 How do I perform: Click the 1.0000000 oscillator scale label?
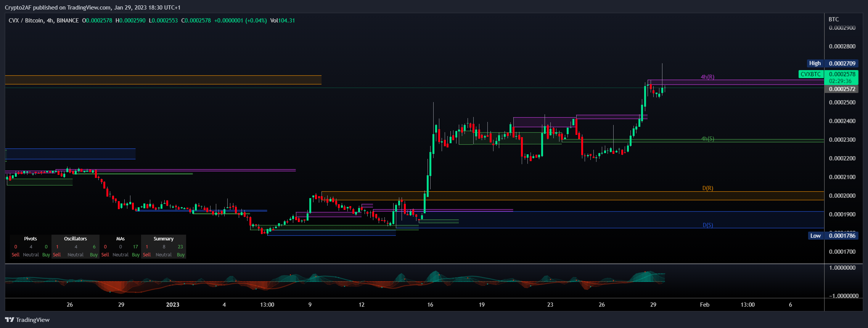coord(842,268)
